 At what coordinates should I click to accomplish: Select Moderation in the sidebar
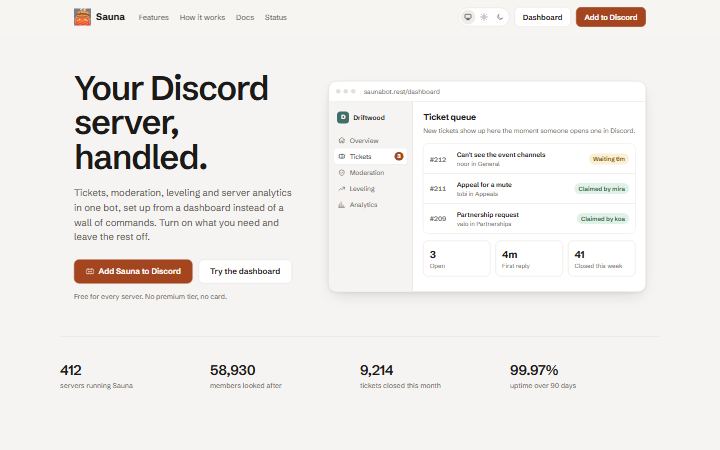(370, 173)
